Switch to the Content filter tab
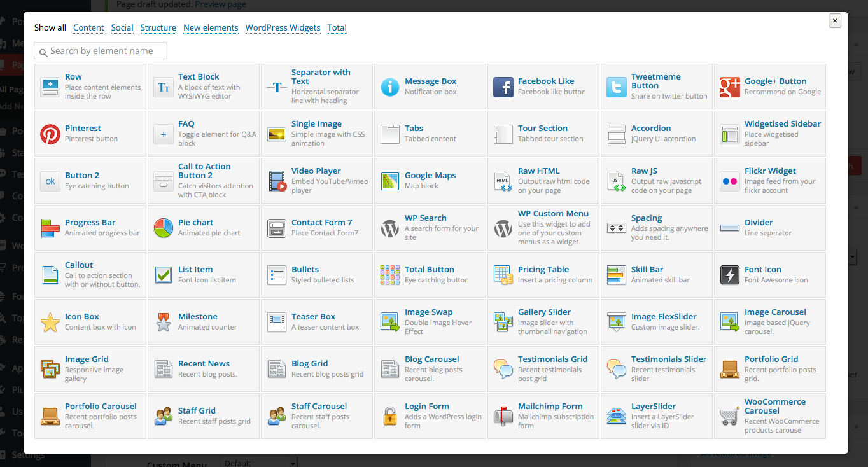The image size is (868, 467). click(88, 27)
